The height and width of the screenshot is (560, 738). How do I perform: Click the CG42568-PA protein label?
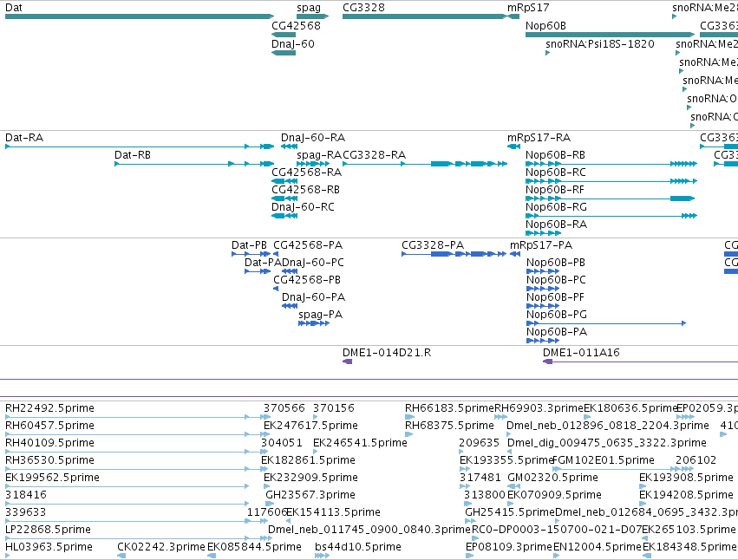point(308,245)
